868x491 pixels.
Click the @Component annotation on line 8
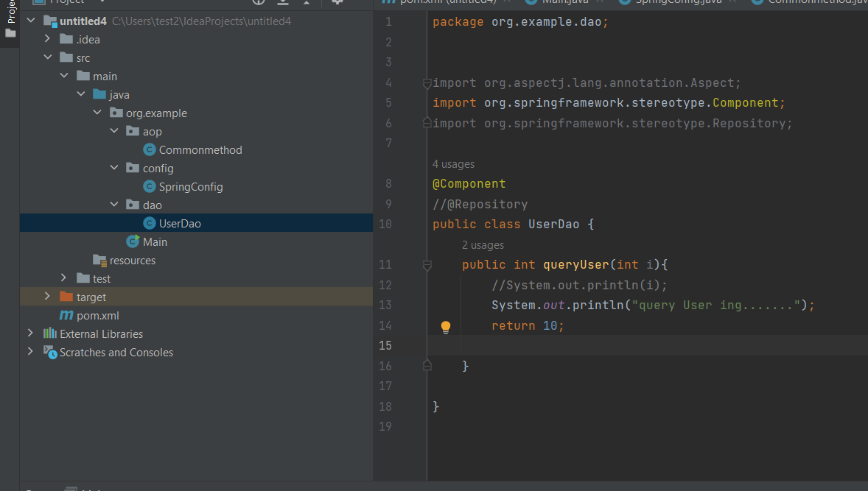point(469,183)
